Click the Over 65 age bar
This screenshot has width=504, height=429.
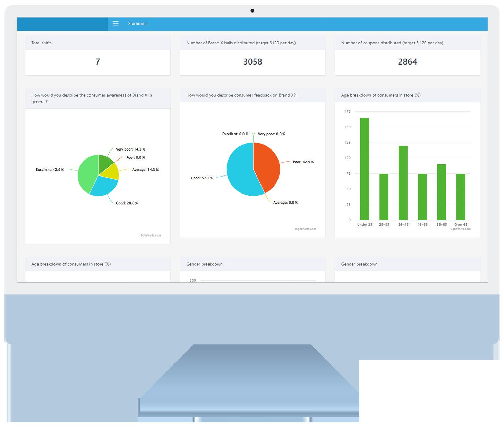461,197
